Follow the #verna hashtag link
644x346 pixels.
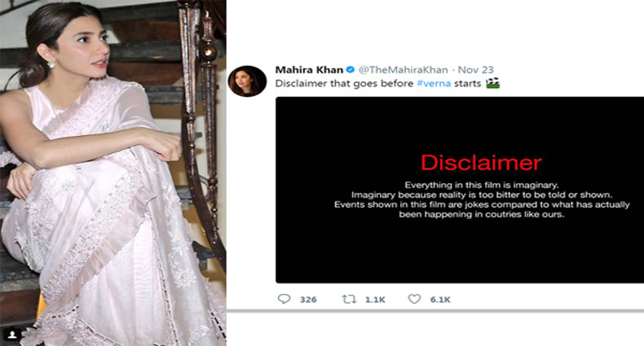[464, 84]
